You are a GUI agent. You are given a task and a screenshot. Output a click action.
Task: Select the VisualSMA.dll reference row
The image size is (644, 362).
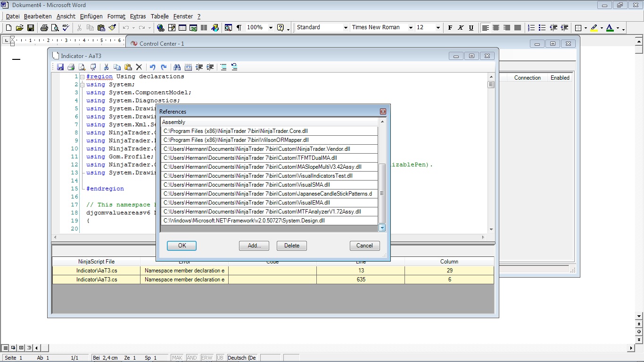point(269,185)
